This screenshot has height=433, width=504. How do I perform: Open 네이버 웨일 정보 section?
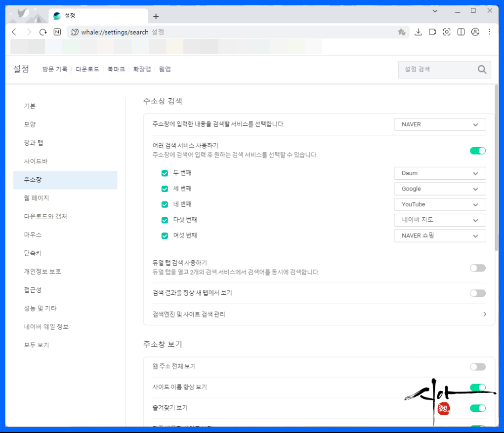point(46,327)
